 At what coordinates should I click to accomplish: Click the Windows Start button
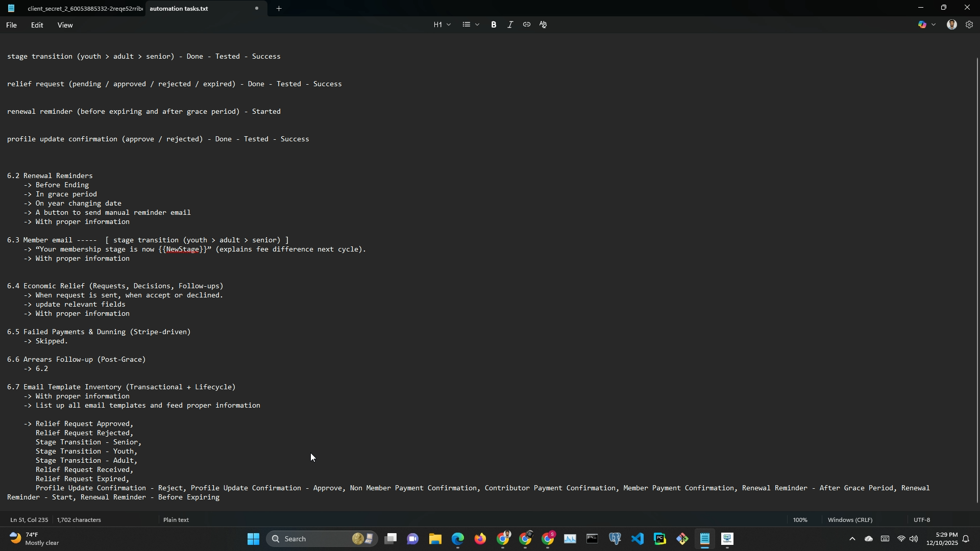253,539
